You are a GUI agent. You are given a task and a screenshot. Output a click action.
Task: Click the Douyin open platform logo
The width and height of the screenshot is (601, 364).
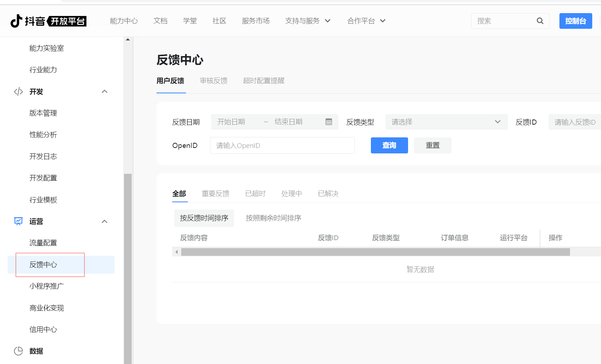(48, 21)
